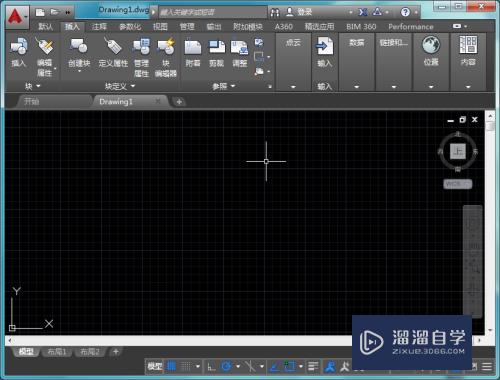The image size is (500, 380).
Task: Switch to the BIM 360 ribbon tab
Action: pos(361,27)
